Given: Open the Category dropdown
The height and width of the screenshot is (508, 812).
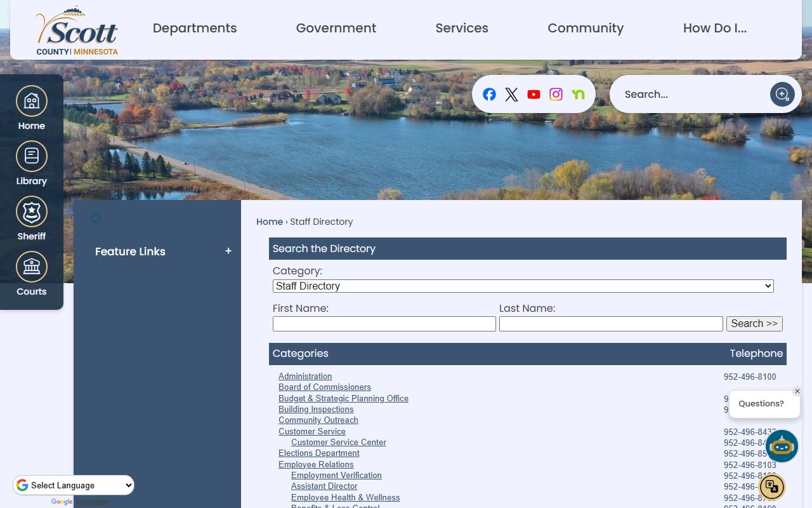Looking at the screenshot, I should 523,286.
